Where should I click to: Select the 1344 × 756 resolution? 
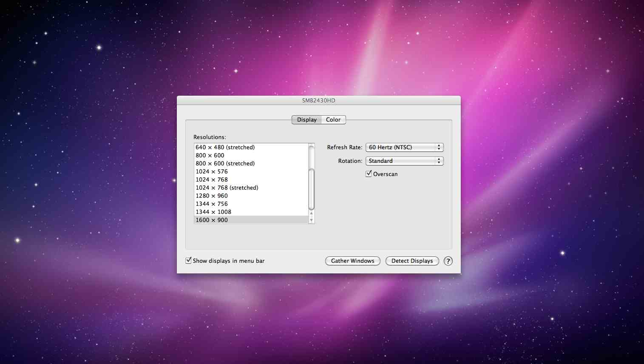pyautogui.click(x=212, y=204)
